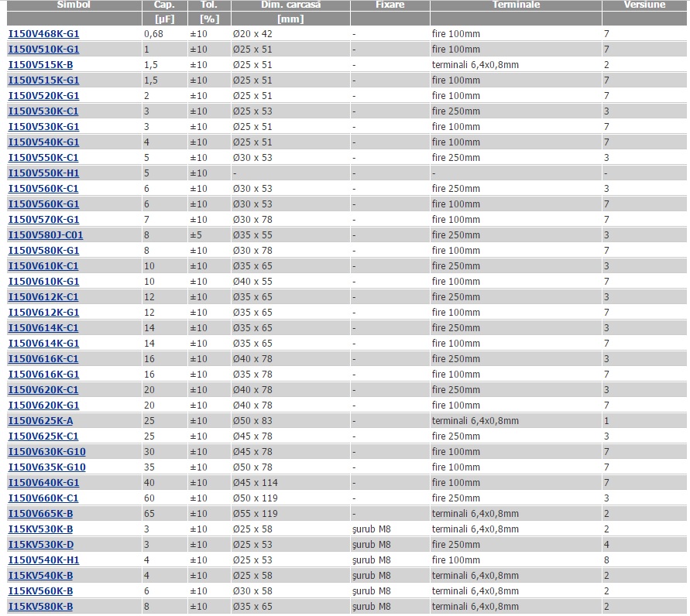Click the Simbol column header
Screen dimensions: 690x616
73,5
